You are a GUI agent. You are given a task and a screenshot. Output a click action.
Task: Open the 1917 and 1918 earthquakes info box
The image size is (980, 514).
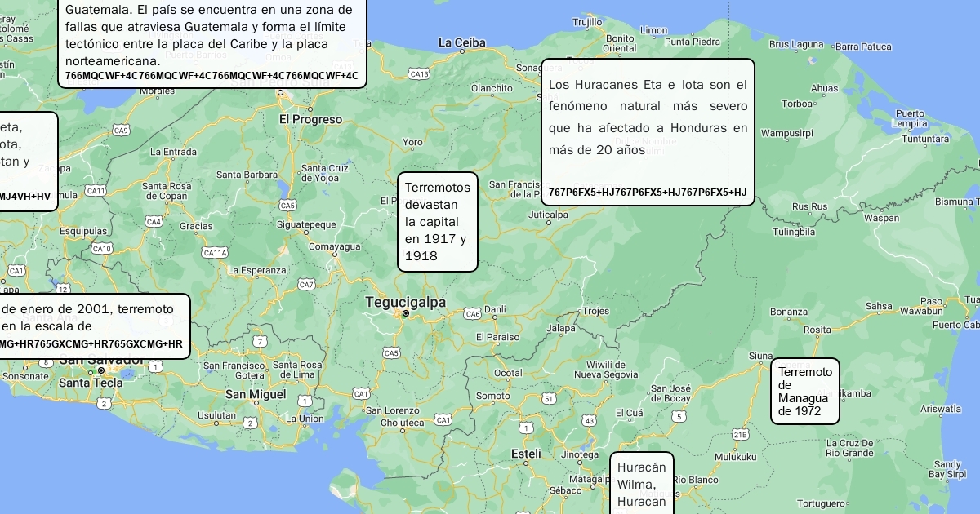pos(437,221)
